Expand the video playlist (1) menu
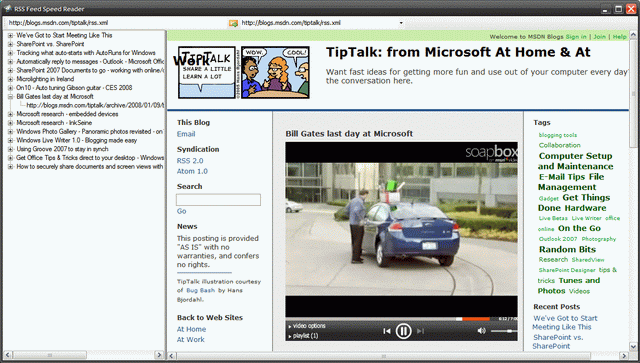 pyautogui.click(x=303, y=336)
